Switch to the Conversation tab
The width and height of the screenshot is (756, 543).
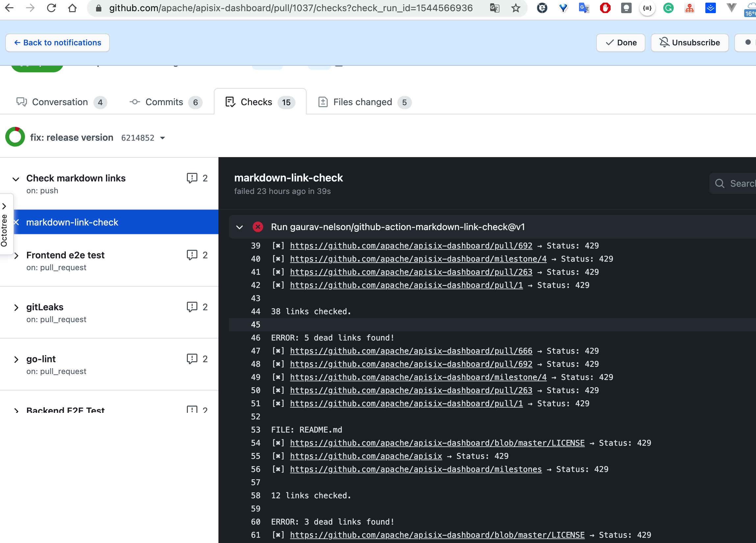click(60, 102)
